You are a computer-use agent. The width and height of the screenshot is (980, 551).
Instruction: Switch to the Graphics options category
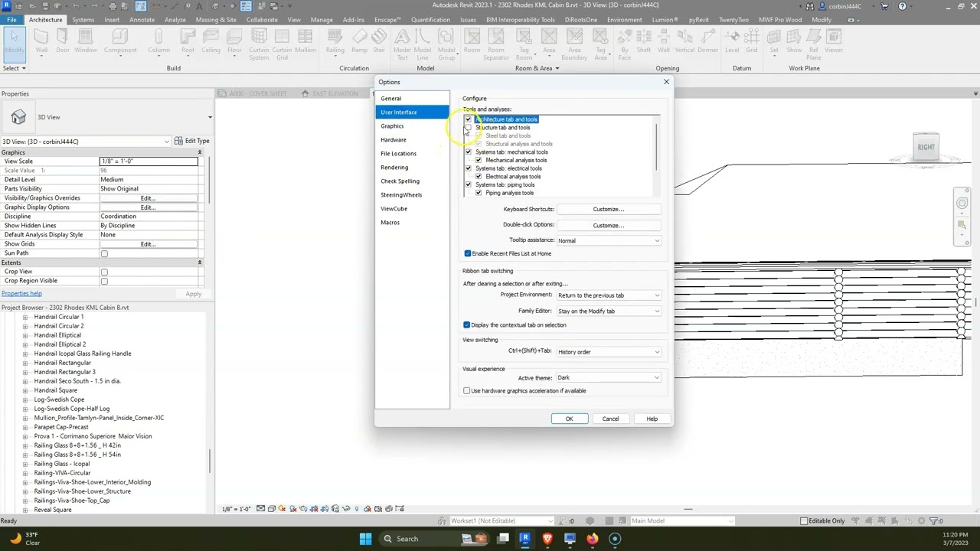point(392,126)
